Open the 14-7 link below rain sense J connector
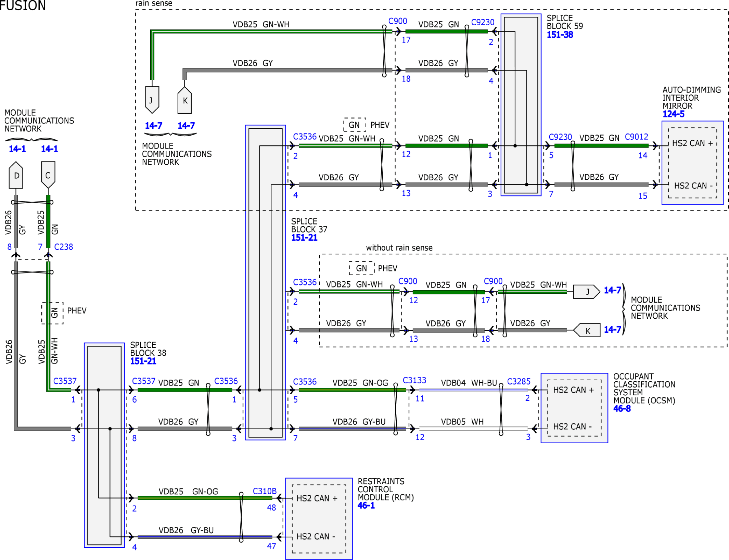The image size is (729, 560). (153, 126)
